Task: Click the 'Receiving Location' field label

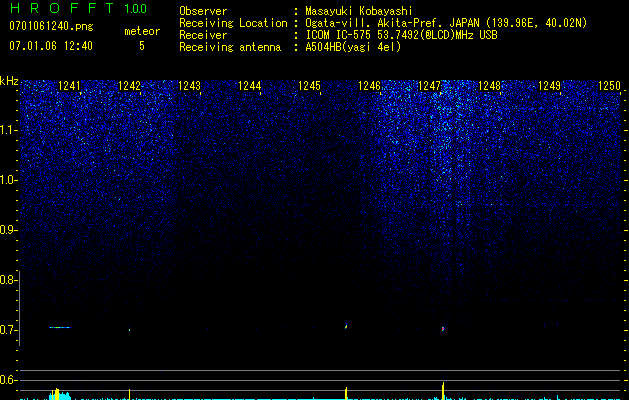Action: [x=233, y=23]
